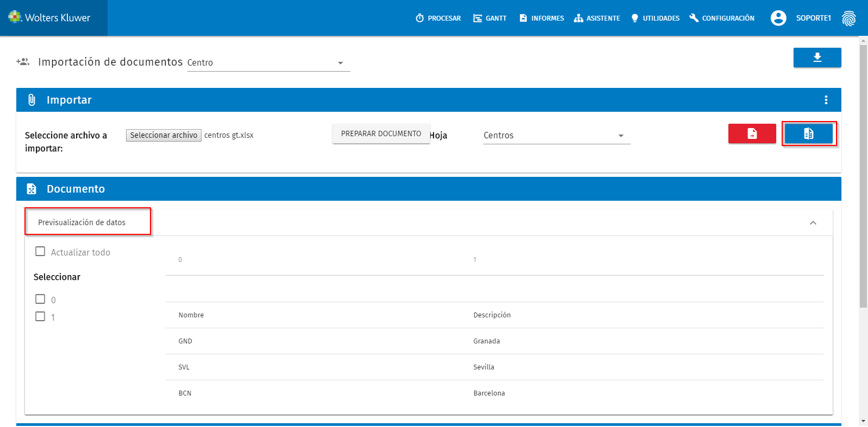
Task: Check the column 1 checkbox
Action: [40, 316]
